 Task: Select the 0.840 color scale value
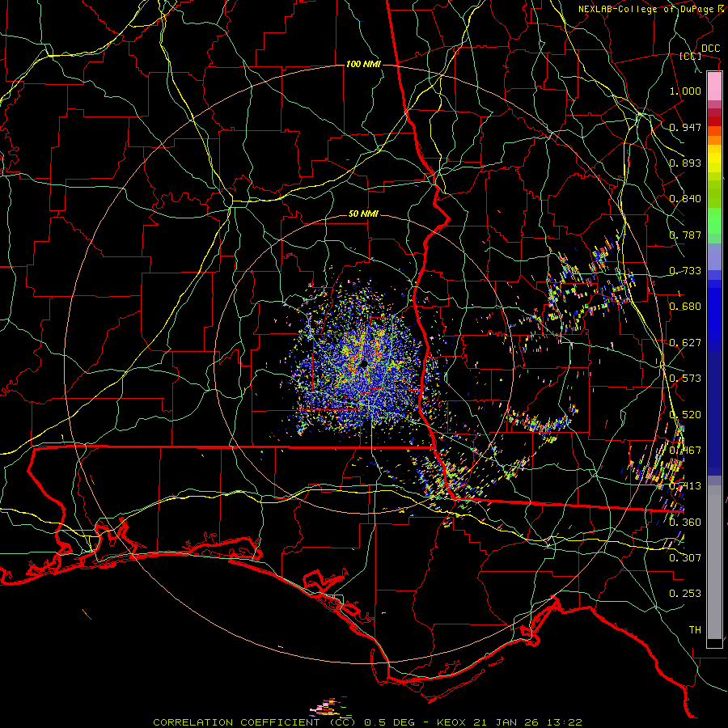[685, 199]
